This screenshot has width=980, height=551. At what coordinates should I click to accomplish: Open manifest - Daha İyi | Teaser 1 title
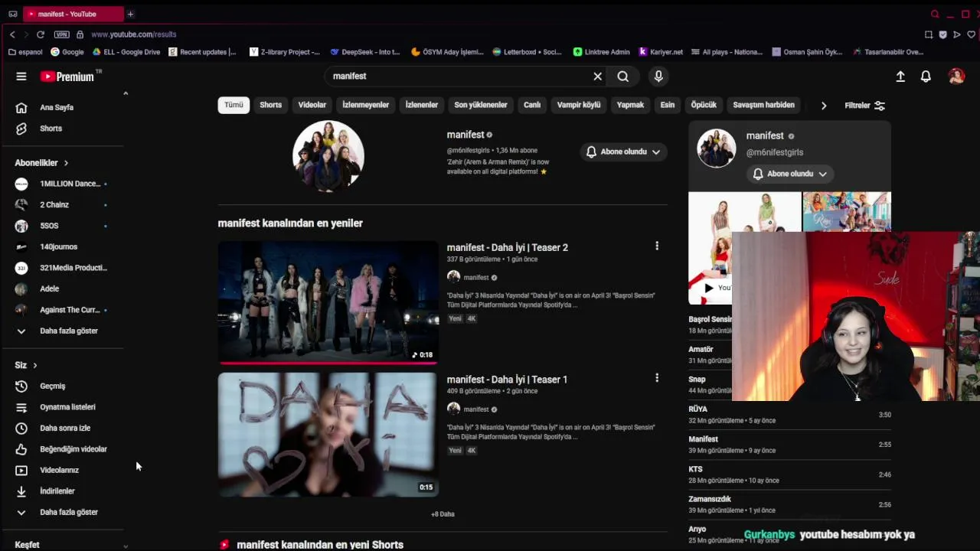[x=507, y=380]
